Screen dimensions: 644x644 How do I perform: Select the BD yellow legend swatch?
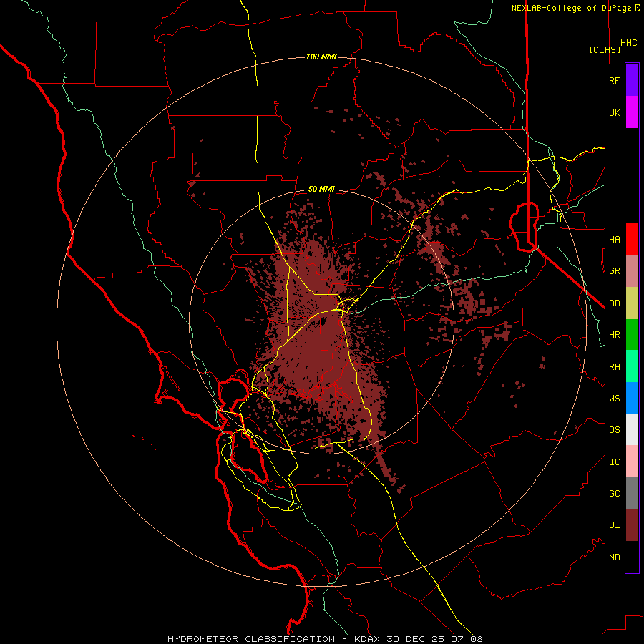[632, 303]
